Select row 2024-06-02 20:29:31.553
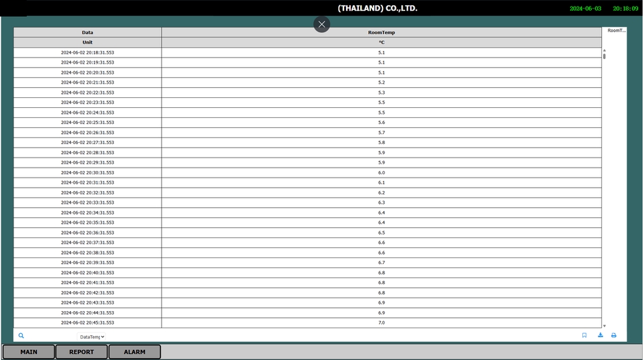 point(308,162)
